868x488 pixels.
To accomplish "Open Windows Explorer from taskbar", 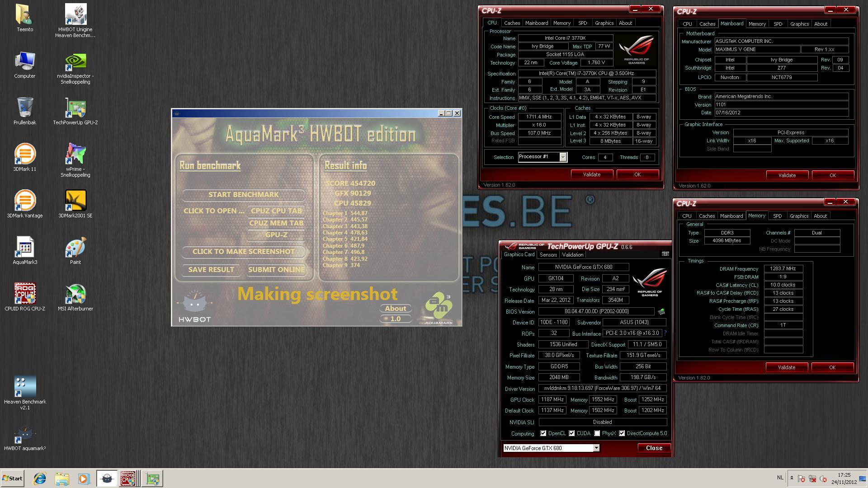I will tap(62, 479).
